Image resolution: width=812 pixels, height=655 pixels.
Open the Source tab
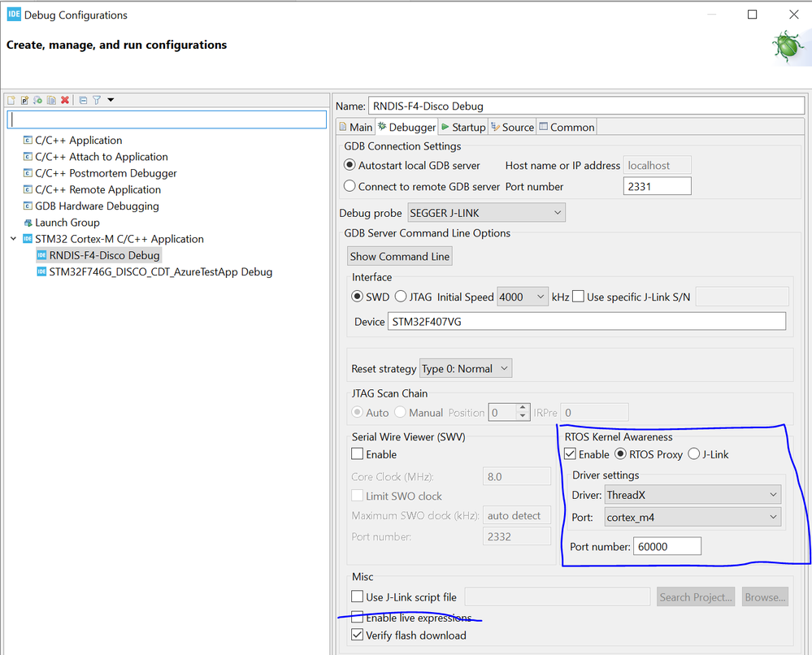coord(513,128)
